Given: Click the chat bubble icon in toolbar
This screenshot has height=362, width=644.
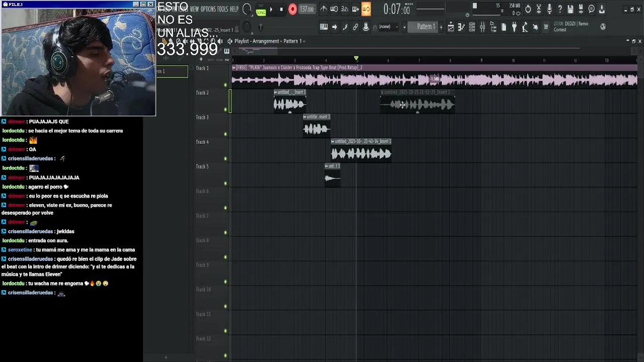Looking at the screenshot, I should click(592, 9).
